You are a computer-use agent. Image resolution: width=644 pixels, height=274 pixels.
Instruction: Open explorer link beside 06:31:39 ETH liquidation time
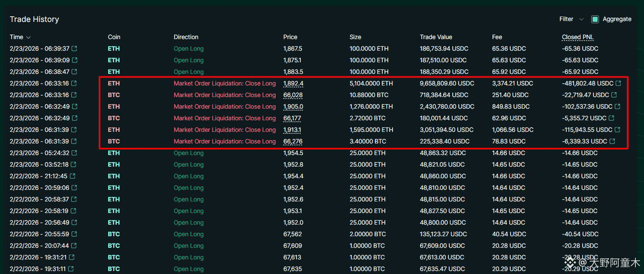[75, 130]
